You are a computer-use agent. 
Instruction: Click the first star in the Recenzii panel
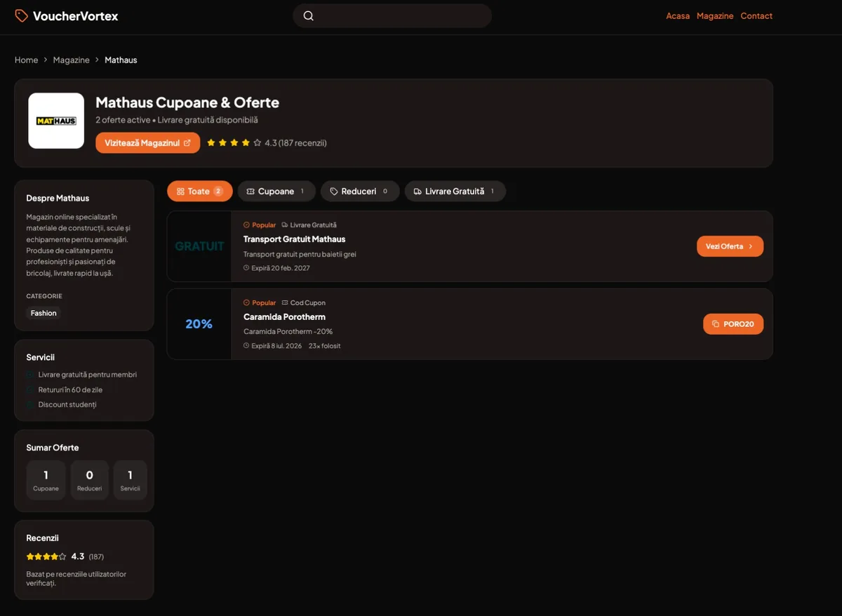pyautogui.click(x=30, y=556)
